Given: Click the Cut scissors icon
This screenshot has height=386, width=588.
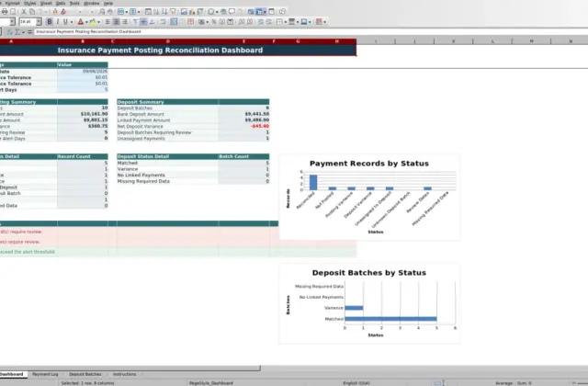Looking at the screenshot, I should click(24, 12).
